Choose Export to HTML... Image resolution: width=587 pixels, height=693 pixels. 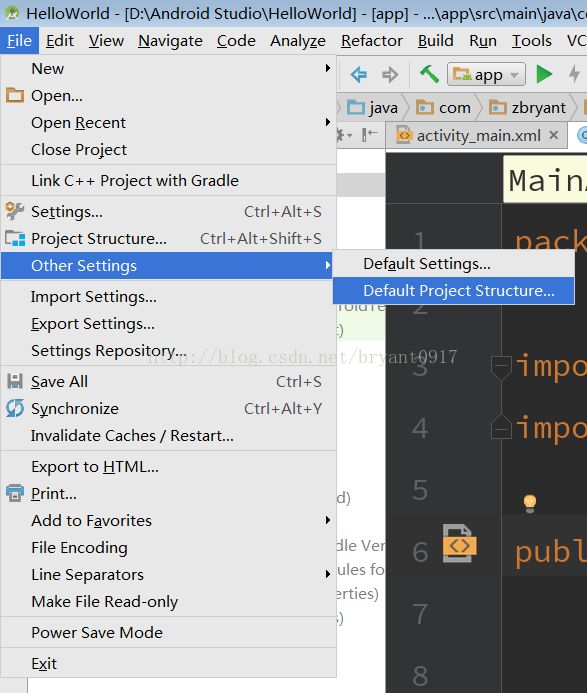click(x=168, y=466)
